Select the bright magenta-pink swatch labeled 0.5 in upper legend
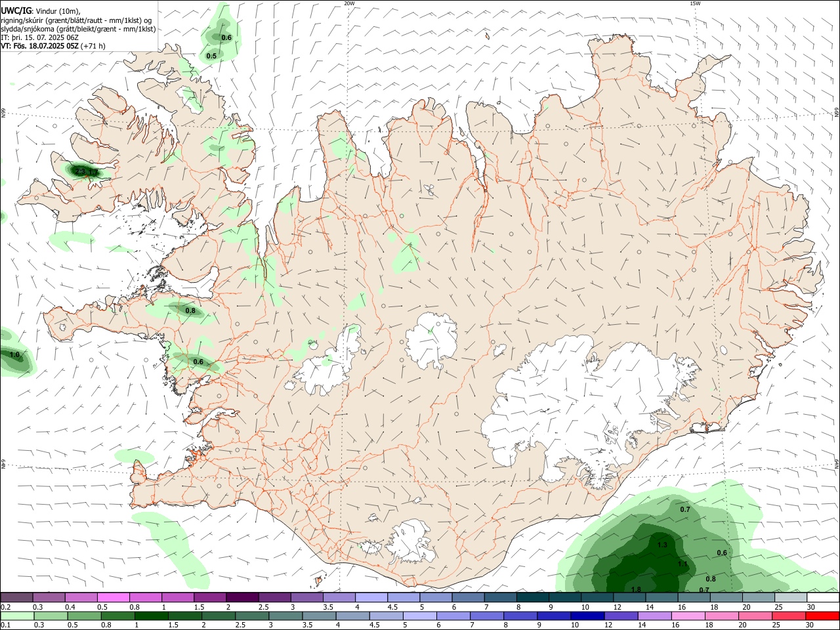This screenshot has height=630, width=840. point(114,597)
